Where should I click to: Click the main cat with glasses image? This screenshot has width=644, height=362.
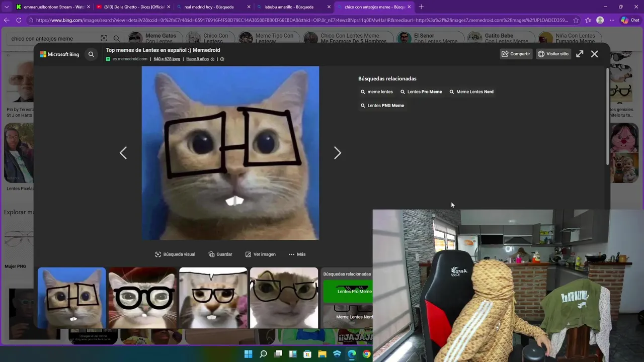(230, 153)
